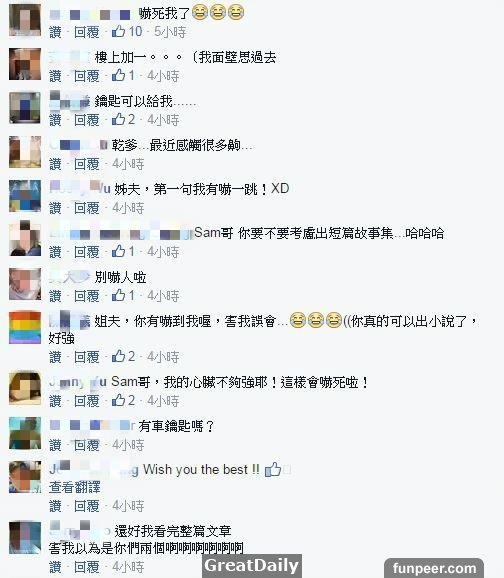Viewport: 504px width, 578px height.
Task: Click thumbs-up icon on 鑰匙可以給我 comment
Action: click(x=118, y=119)
